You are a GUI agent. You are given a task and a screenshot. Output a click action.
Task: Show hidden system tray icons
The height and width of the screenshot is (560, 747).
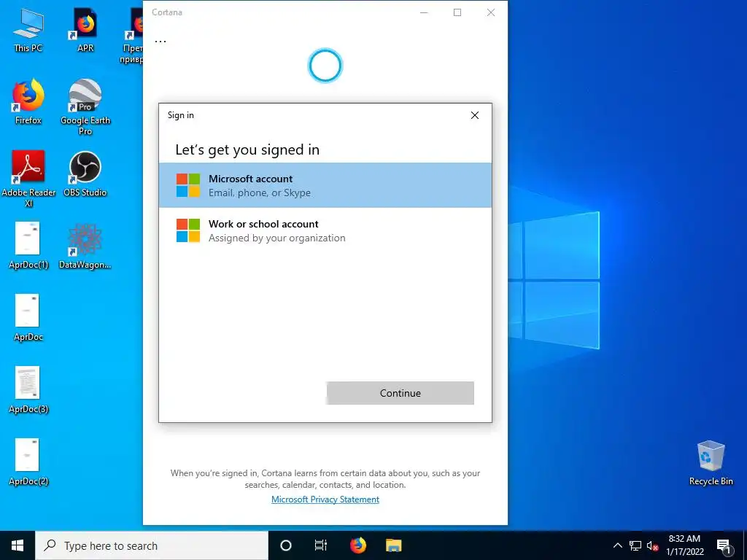[x=617, y=545]
